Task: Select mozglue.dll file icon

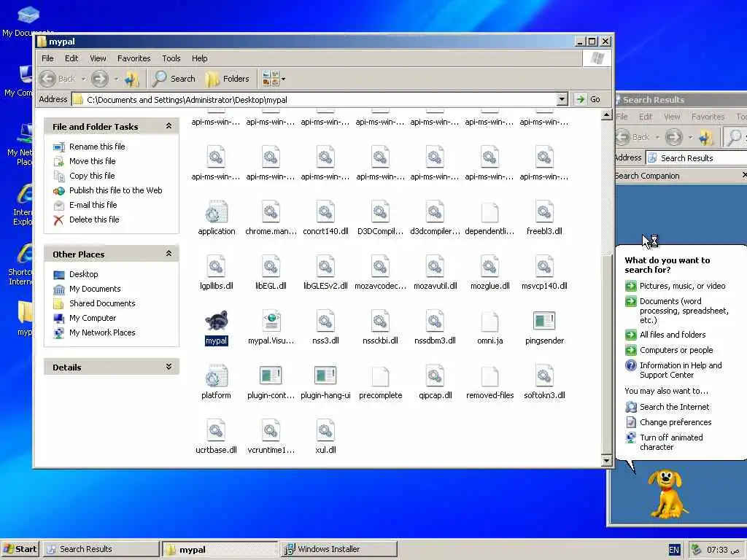Action: [x=489, y=267]
